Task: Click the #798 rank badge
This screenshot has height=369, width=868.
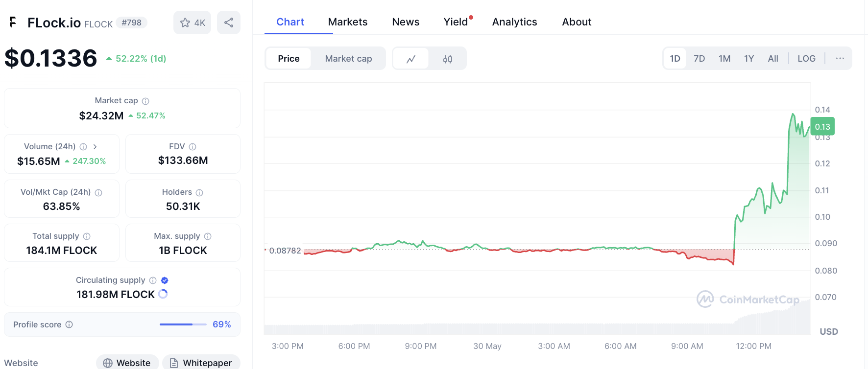Action: click(x=132, y=23)
